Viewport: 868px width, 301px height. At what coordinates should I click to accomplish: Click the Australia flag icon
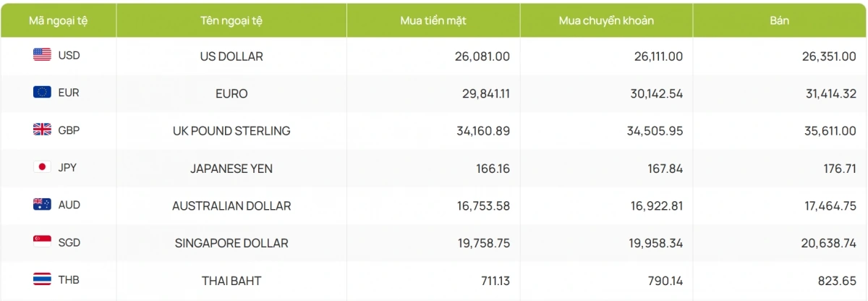[x=42, y=205]
